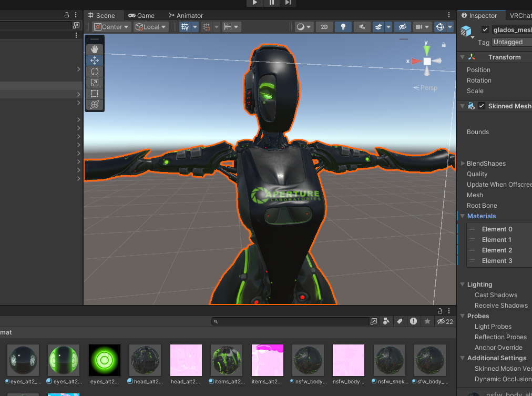Click the Pause button

pos(271,3)
